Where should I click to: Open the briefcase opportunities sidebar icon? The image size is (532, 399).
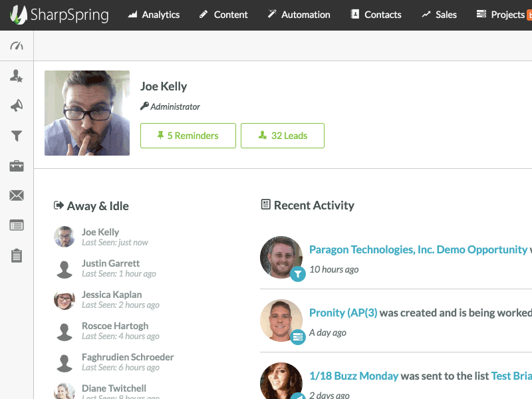coord(17,166)
